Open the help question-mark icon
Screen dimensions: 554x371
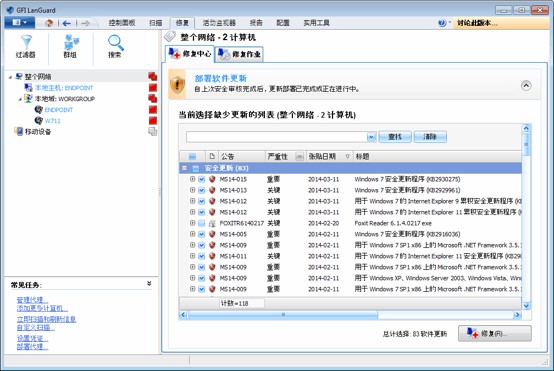442,23
